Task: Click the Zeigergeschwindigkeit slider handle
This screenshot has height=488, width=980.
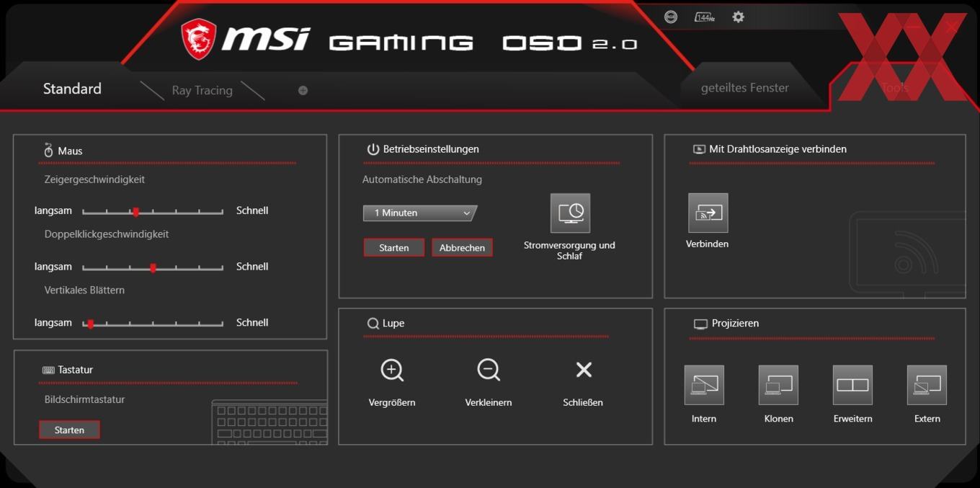Action: point(135,211)
